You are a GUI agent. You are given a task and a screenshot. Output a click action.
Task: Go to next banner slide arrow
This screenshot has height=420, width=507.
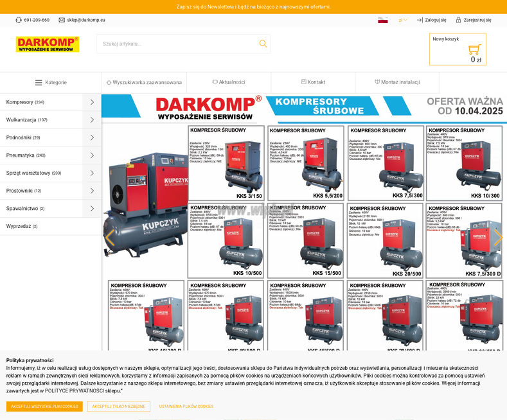(498, 238)
